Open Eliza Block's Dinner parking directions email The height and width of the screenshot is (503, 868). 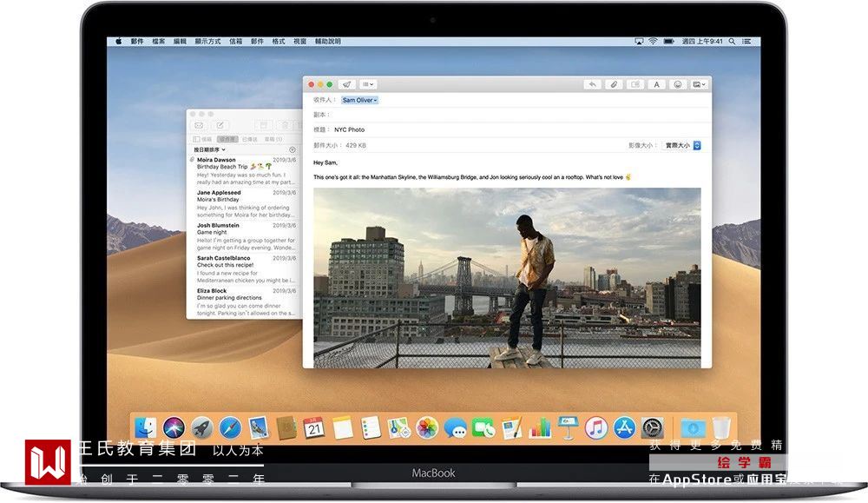tap(244, 301)
